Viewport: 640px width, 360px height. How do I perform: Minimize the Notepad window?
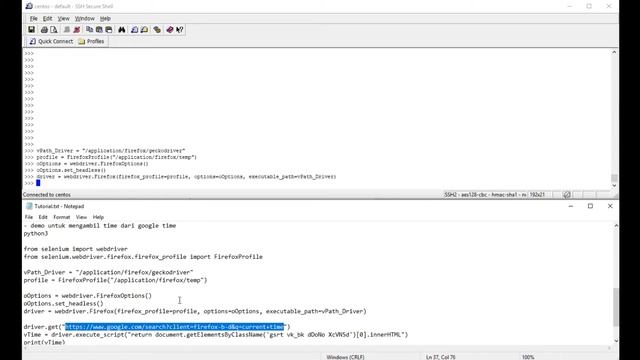(571, 206)
